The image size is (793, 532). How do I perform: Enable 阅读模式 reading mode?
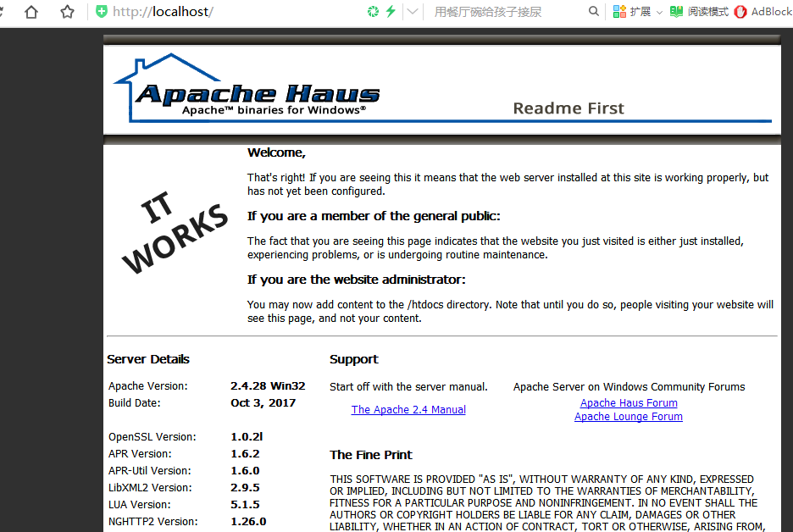700,12
